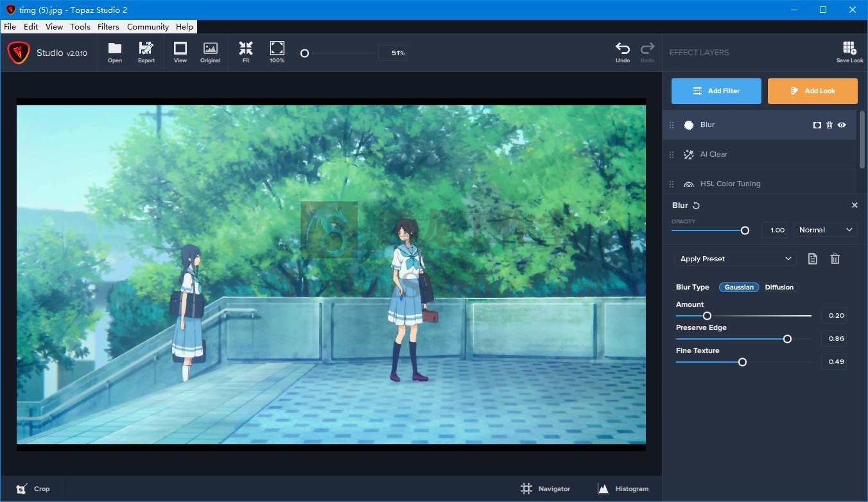Undo the last edit
Image resolution: width=868 pixels, height=502 pixels.
(x=623, y=52)
